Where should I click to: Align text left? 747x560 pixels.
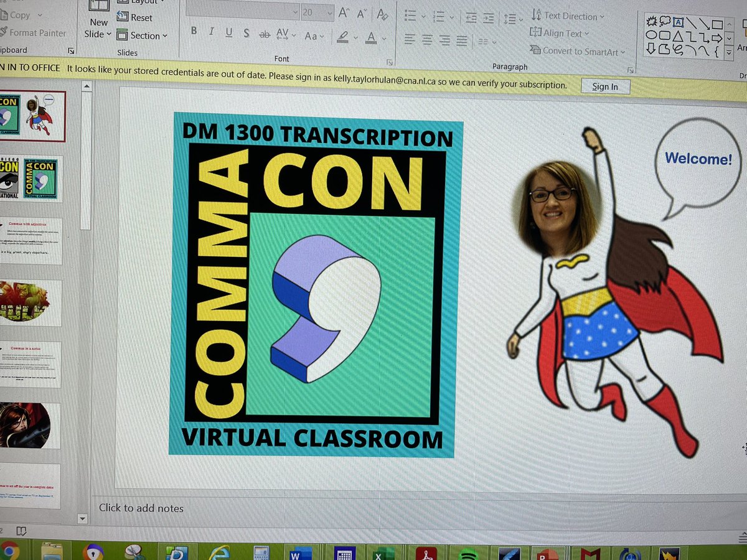(409, 39)
